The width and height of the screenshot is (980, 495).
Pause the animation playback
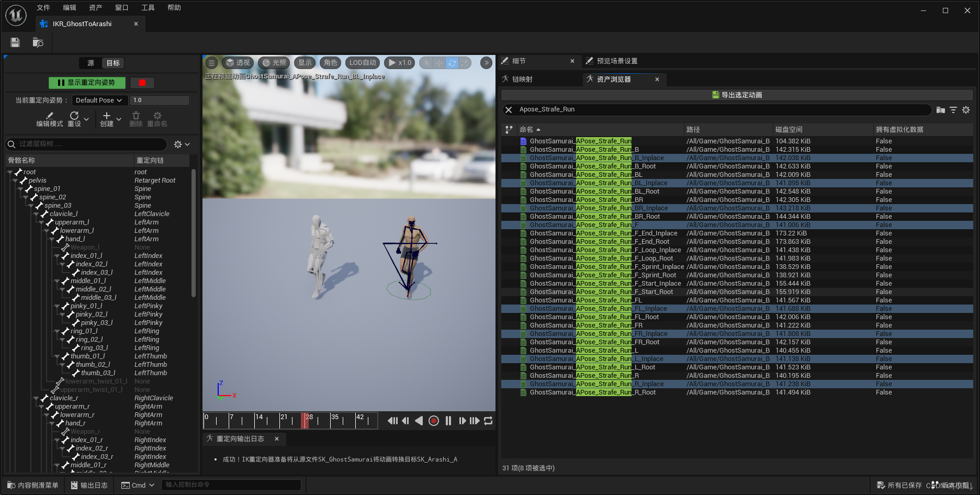pos(448,421)
